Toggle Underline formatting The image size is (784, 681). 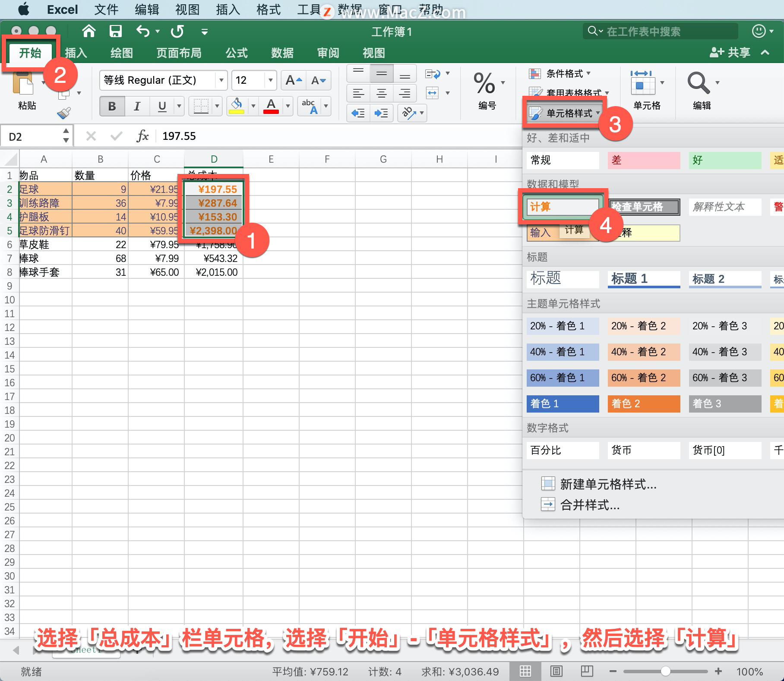[162, 106]
